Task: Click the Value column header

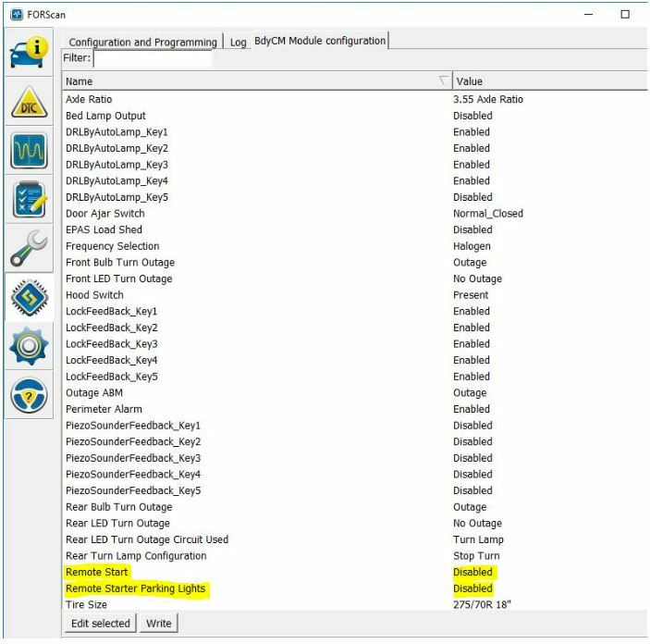Action: 550,80
